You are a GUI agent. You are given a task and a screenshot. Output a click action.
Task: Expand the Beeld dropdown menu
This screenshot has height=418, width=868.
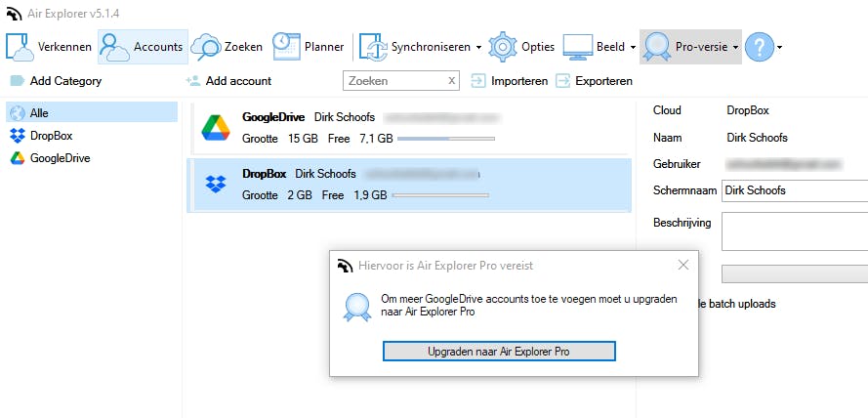633,47
